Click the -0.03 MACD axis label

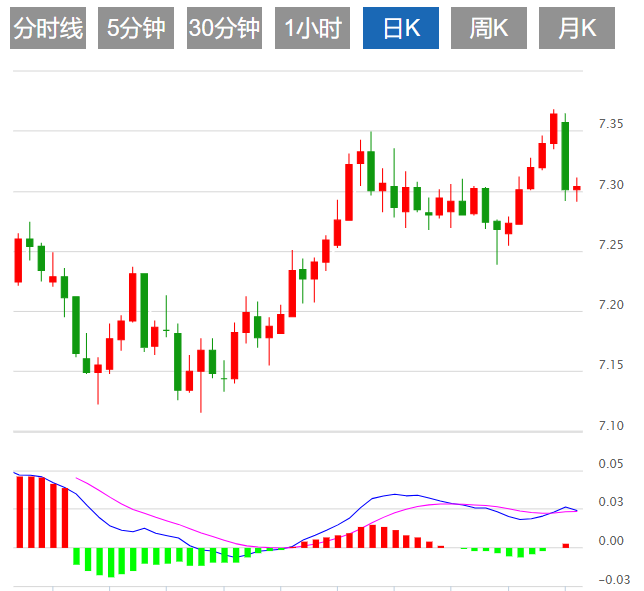coord(614,580)
